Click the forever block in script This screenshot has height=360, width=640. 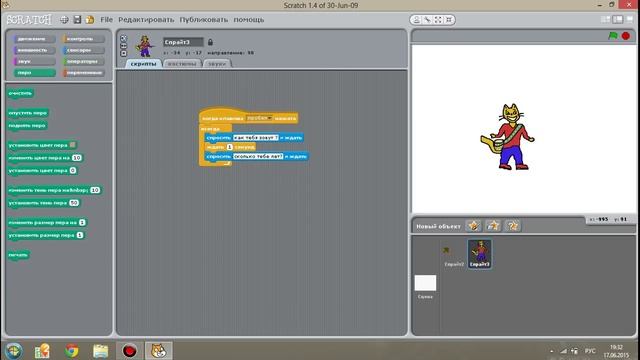[211, 129]
